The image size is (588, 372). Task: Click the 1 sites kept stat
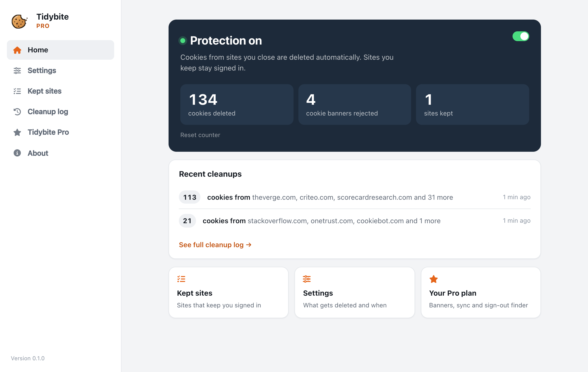[x=473, y=105]
